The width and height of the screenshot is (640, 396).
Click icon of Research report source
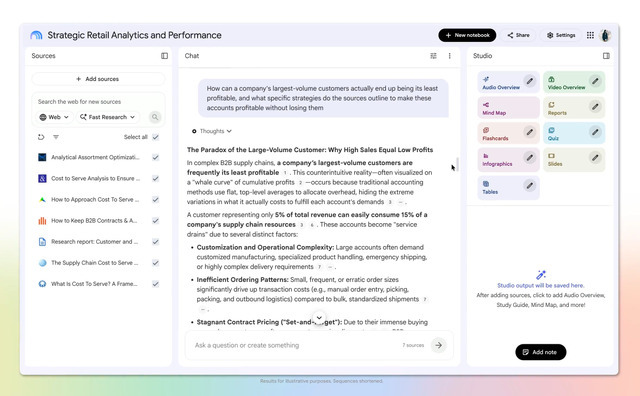42,242
